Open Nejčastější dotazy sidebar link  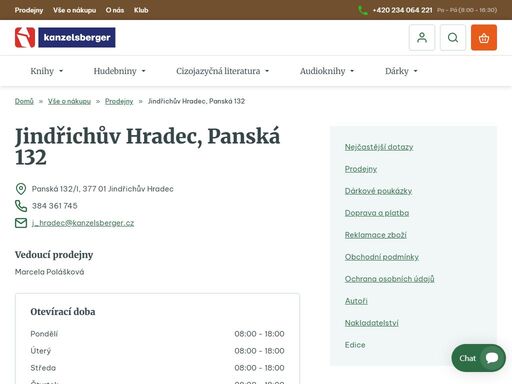[379, 147]
